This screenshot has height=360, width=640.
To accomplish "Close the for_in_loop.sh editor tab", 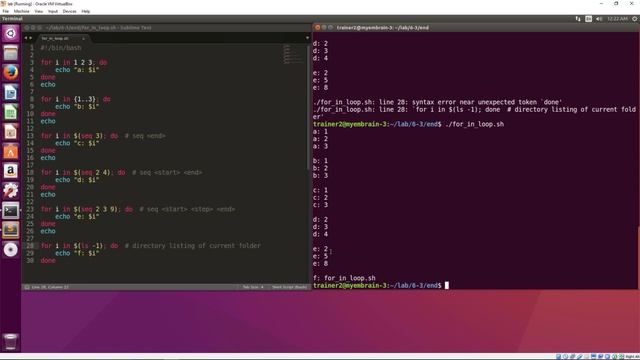I will pos(83,38).
